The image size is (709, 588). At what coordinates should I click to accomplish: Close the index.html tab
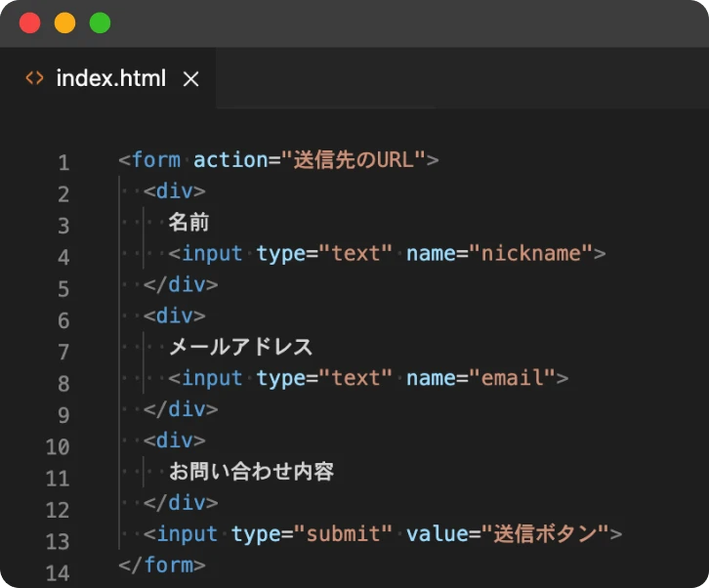(x=190, y=79)
